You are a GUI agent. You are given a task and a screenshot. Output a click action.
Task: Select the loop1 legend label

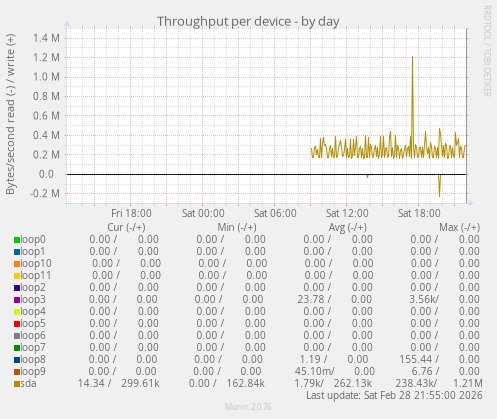point(33,251)
